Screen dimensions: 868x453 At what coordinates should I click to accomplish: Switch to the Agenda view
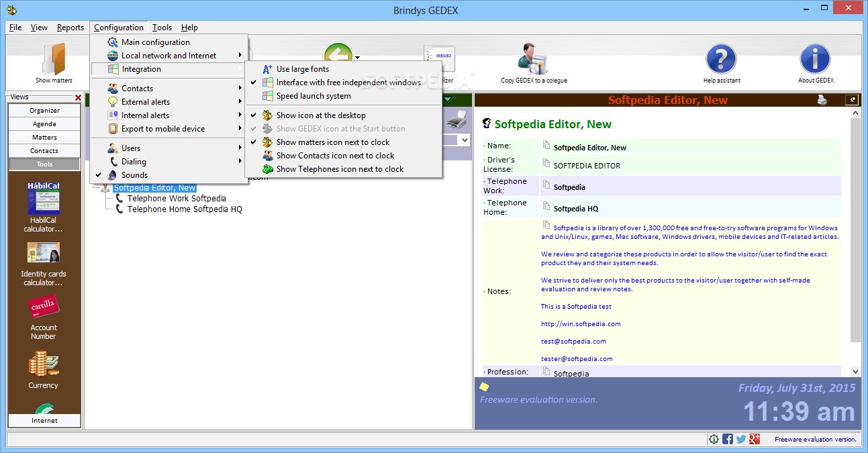tap(44, 123)
